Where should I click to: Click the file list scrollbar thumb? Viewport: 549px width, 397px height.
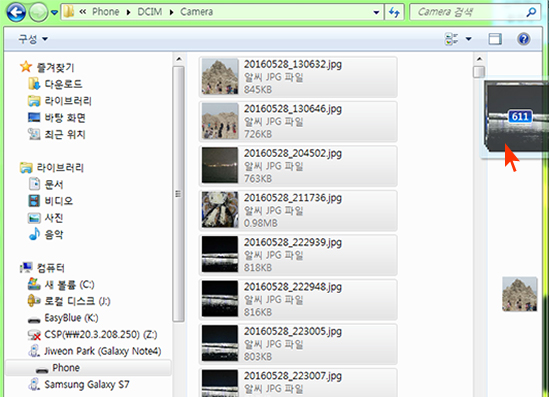pyautogui.click(x=479, y=72)
